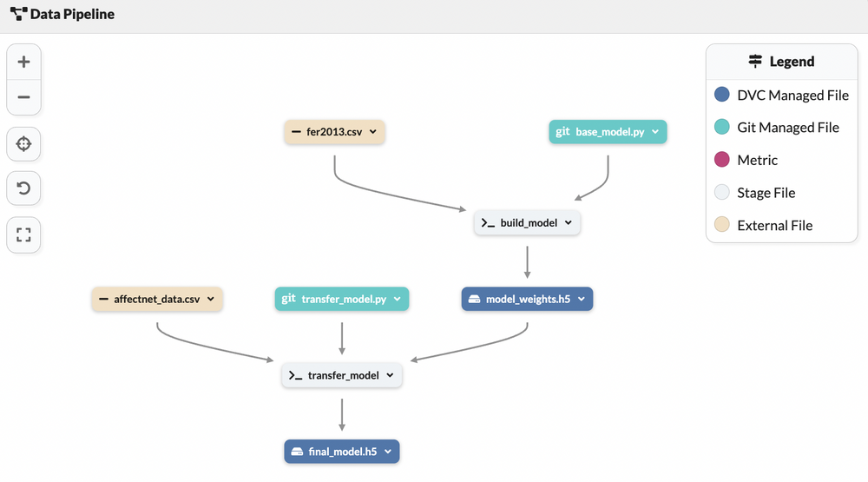Click the git icon on base_model.py
This screenshot has width=868, height=482.
pyautogui.click(x=563, y=132)
